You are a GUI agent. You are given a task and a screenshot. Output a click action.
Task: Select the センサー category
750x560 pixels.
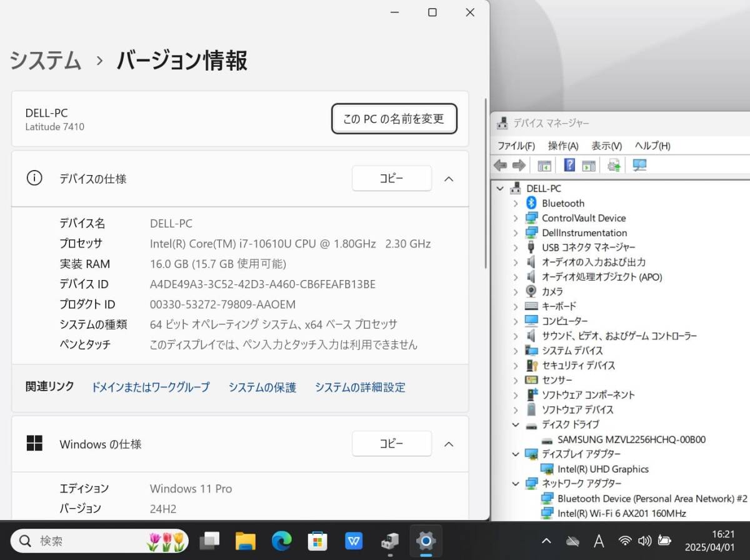tap(557, 380)
